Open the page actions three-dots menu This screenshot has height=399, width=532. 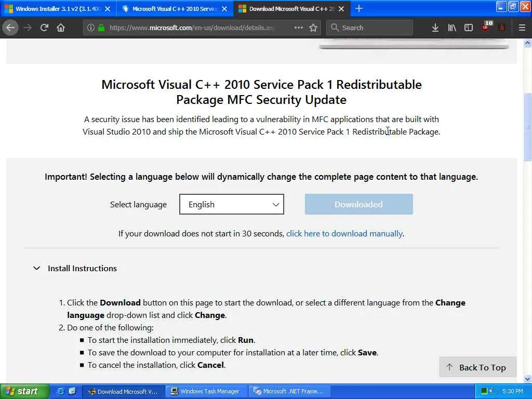tap(298, 28)
